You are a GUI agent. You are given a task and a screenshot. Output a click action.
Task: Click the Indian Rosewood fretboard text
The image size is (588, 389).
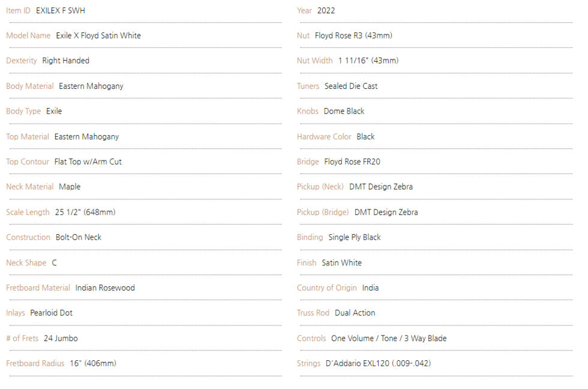tap(105, 288)
